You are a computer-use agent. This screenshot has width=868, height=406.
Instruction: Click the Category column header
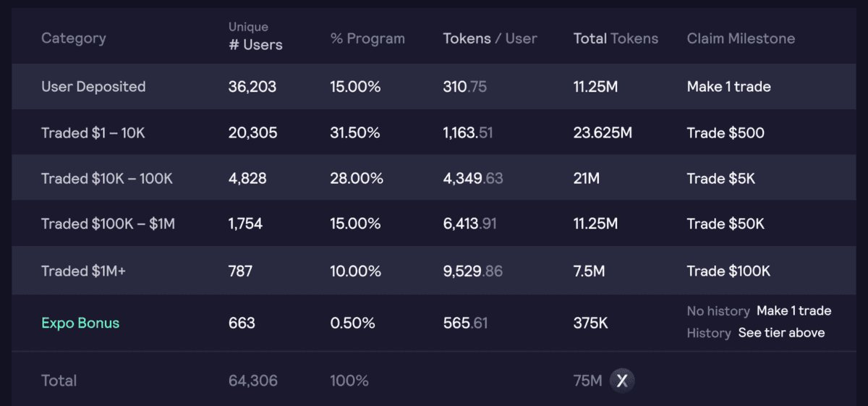pyautogui.click(x=73, y=38)
